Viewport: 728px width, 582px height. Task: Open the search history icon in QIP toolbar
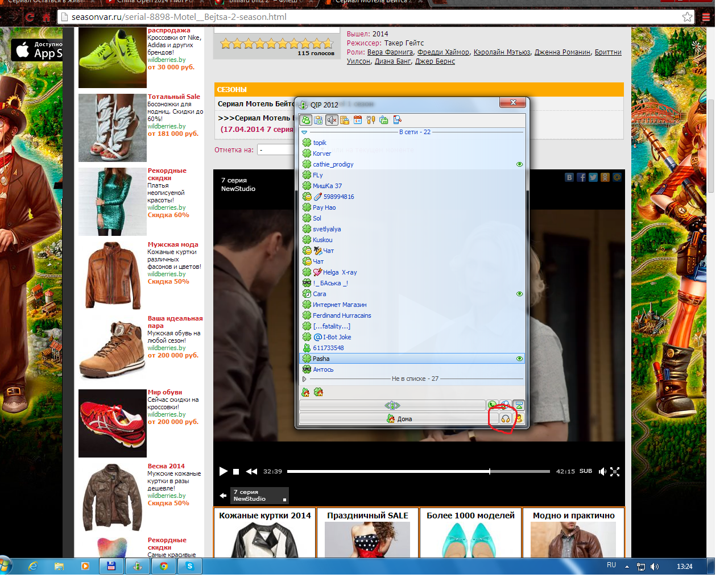point(397,120)
